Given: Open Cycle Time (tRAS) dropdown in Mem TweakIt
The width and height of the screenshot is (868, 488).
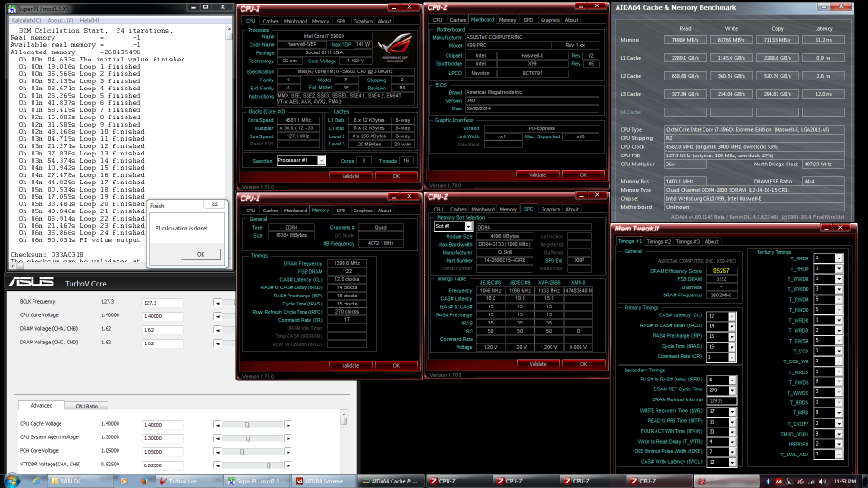Looking at the screenshot, I should tap(731, 347).
